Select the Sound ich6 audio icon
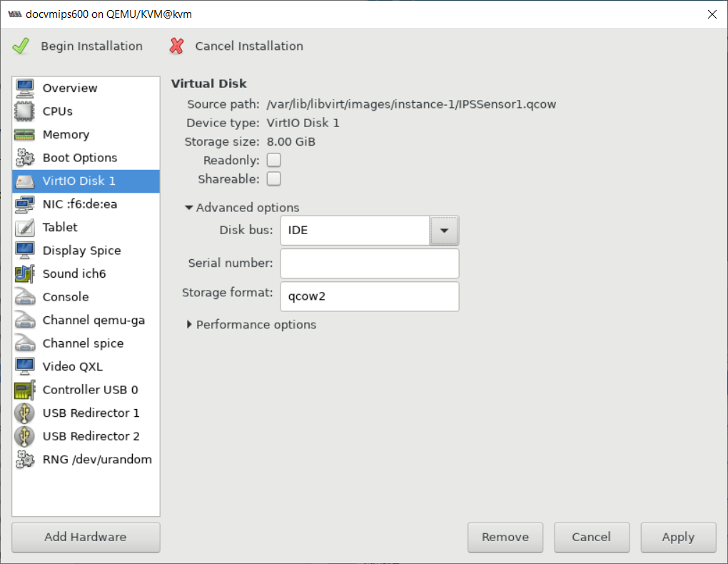Screen dimensions: 728x564 coord(24,274)
